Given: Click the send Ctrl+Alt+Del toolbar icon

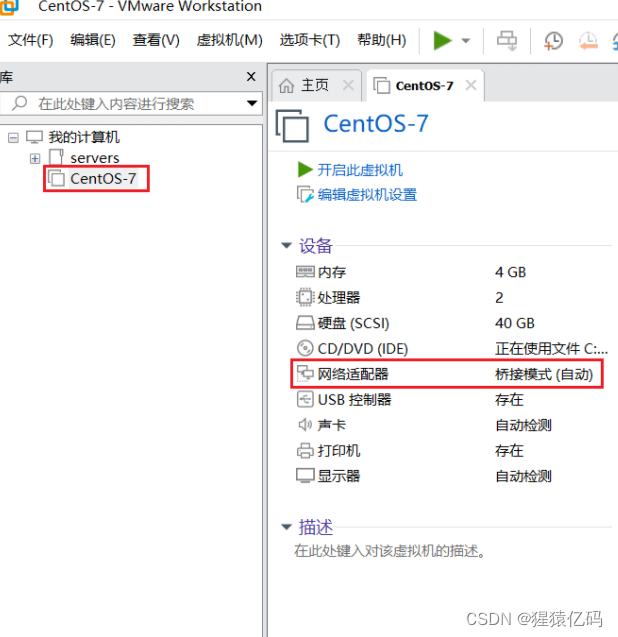Looking at the screenshot, I should tap(507, 41).
